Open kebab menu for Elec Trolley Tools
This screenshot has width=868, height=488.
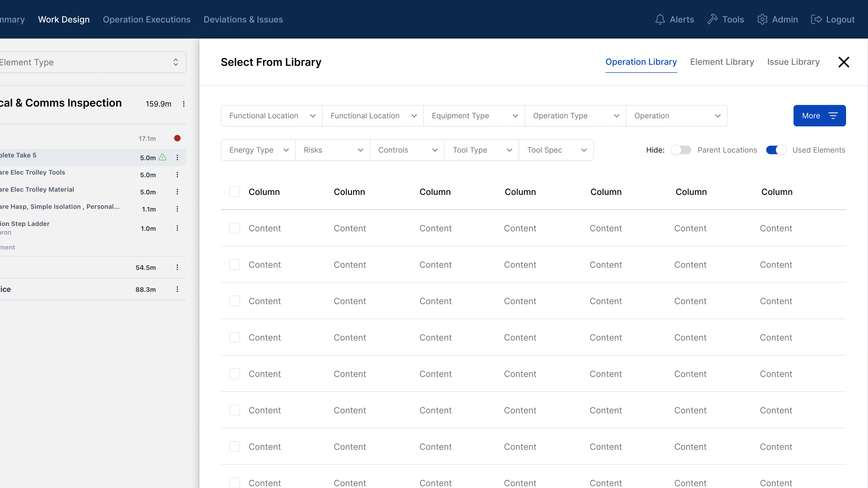(x=177, y=174)
